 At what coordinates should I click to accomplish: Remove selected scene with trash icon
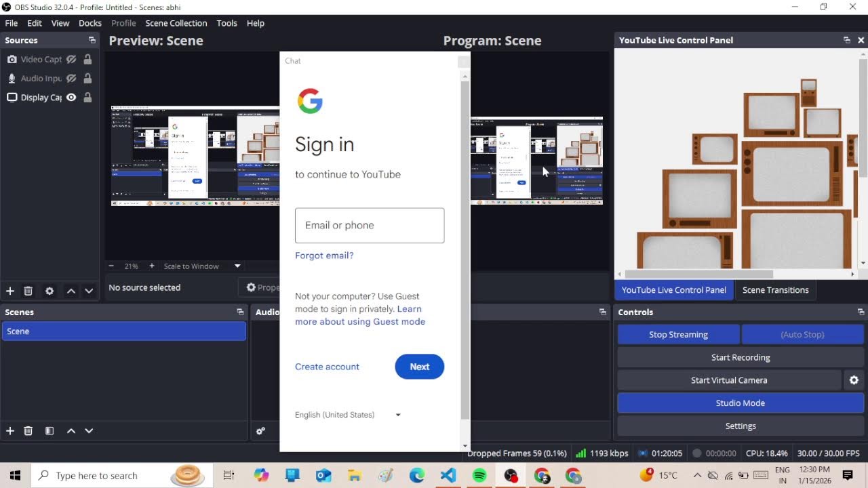(28, 430)
